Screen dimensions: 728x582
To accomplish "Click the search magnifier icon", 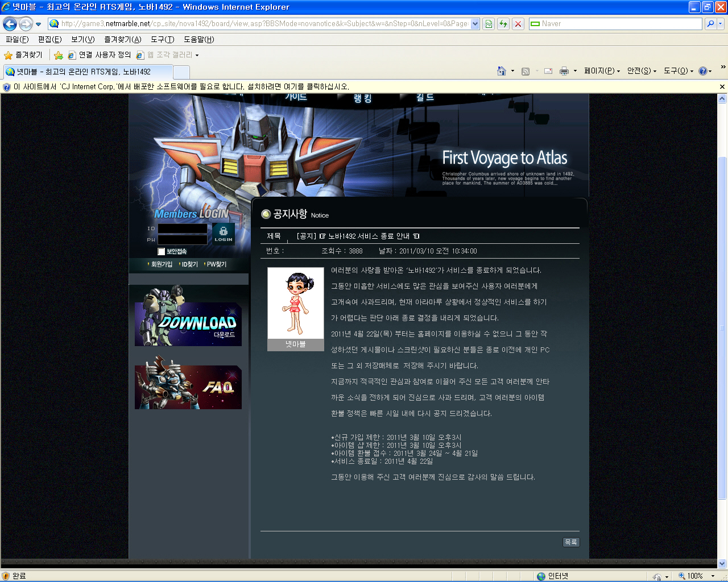I will (x=710, y=24).
